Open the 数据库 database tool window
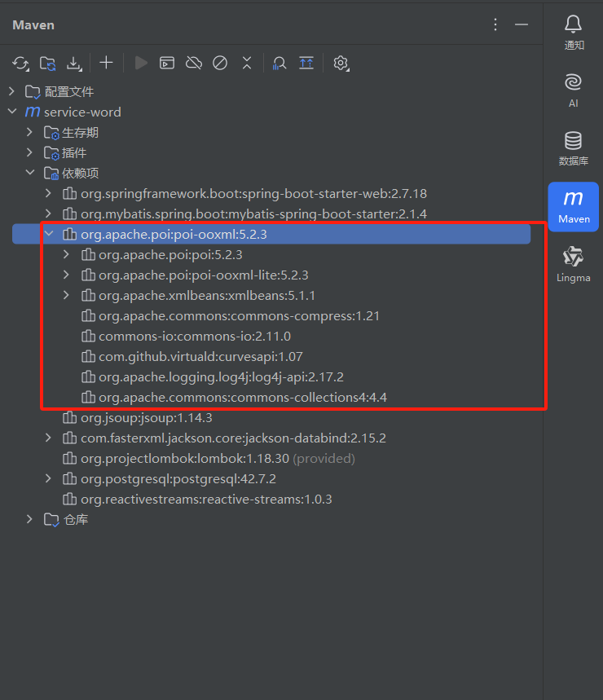This screenshot has height=700, width=603. (574, 148)
